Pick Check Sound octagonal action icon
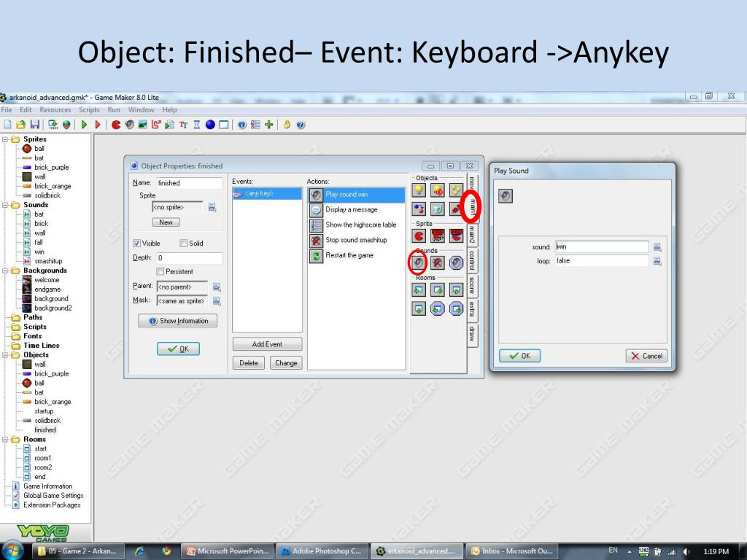 coord(456,262)
